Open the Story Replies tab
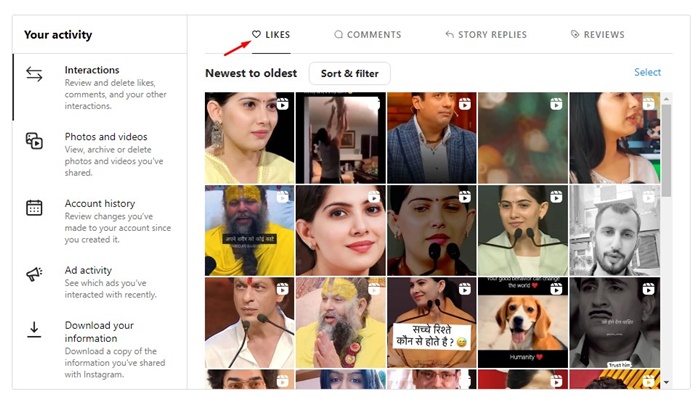 [486, 35]
